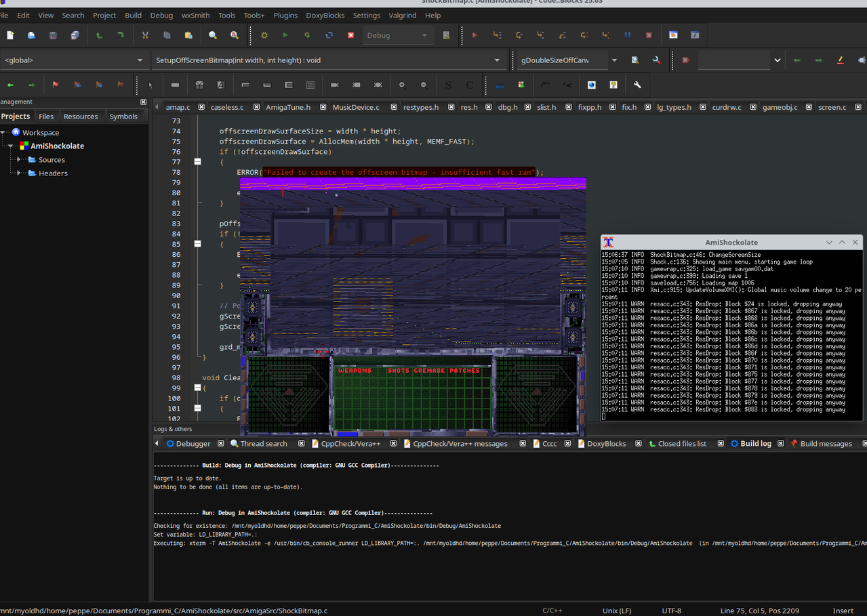Click the Various info debug icon
The image size is (867, 616).
[x=695, y=35]
